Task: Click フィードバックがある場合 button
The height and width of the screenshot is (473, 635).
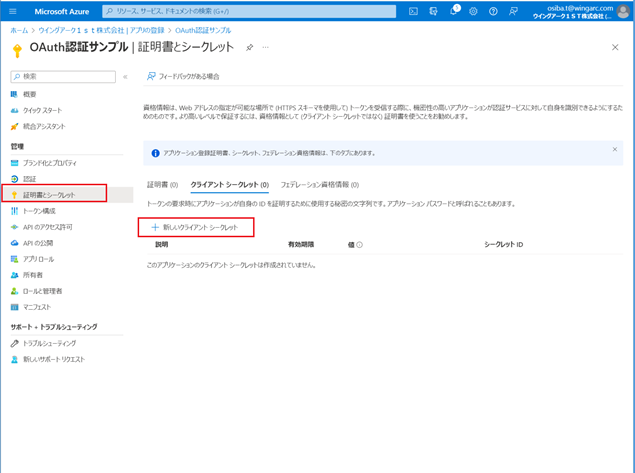Action: pyautogui.click(x=183, y=77)
